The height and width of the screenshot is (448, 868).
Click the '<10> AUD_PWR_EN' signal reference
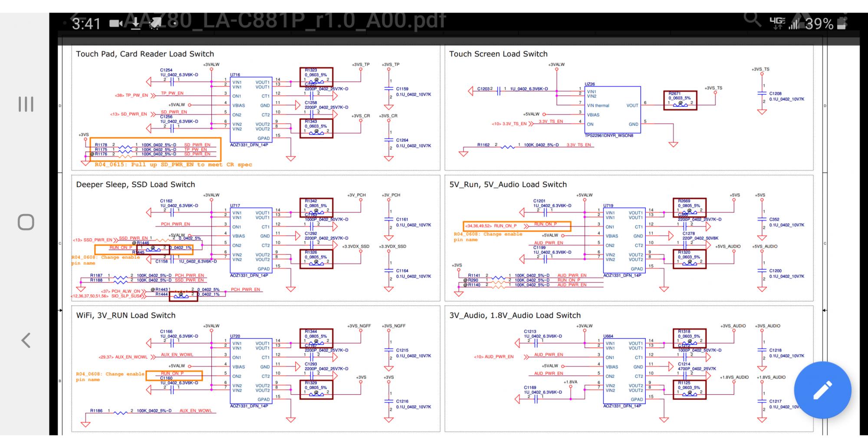pyautogui.click(x=494, y=357)
